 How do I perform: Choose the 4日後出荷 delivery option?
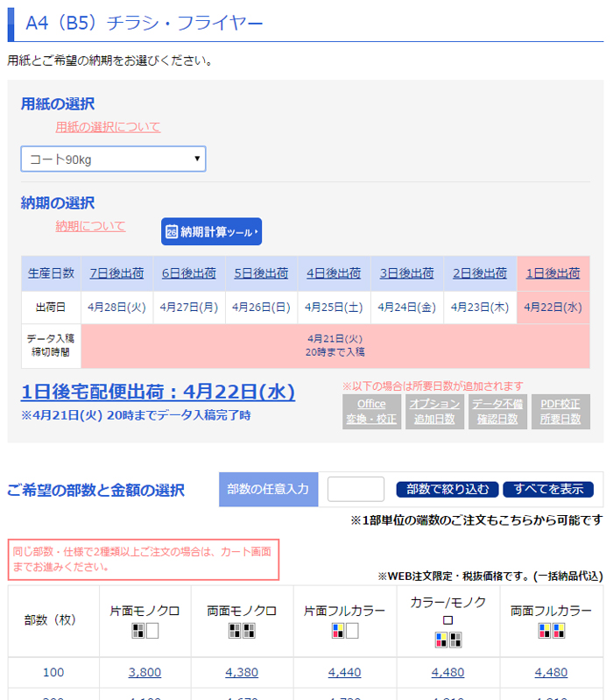(334, 273)
